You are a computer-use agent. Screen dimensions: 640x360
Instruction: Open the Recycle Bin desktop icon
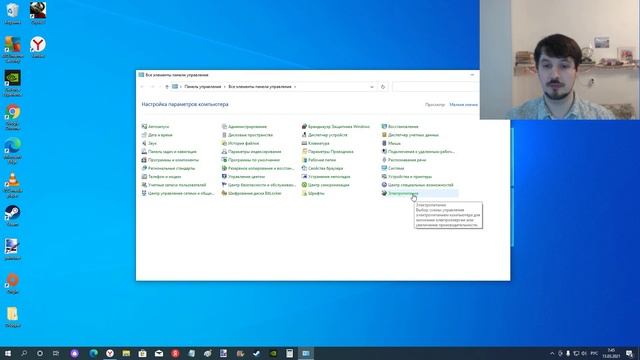[13, 13]
